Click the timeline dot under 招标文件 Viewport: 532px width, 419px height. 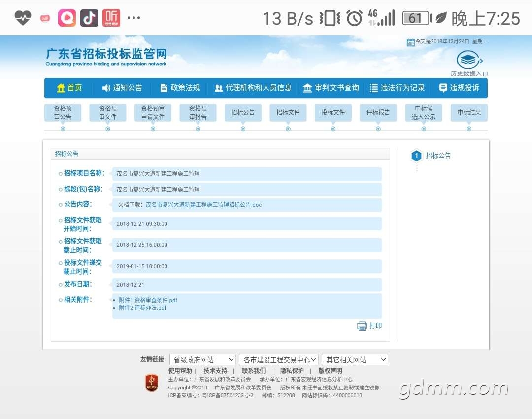288,129
